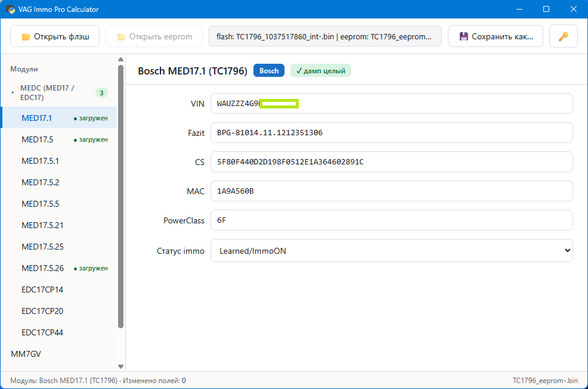The image size is (588, 389).
Task: Click the loaded files info field
Action: [325, 36]
